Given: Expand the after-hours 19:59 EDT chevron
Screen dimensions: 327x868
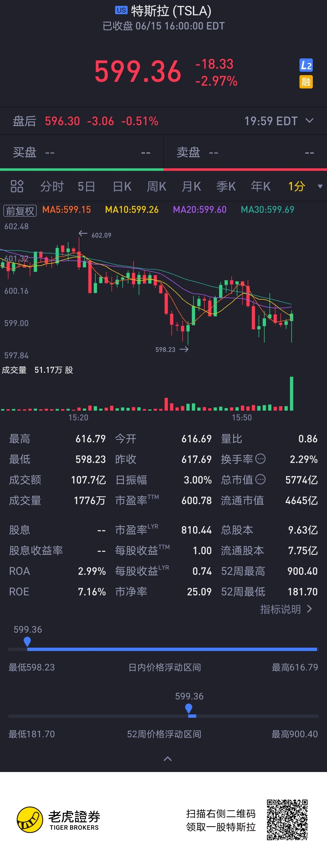Looking at the screenshot, I should pyautogui.click(x=309, y=121).
